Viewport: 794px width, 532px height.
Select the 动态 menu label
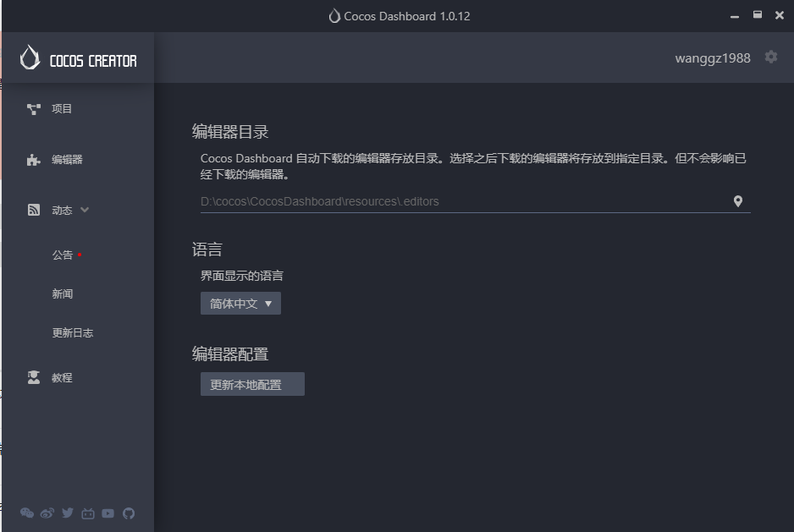click(62, 210)
